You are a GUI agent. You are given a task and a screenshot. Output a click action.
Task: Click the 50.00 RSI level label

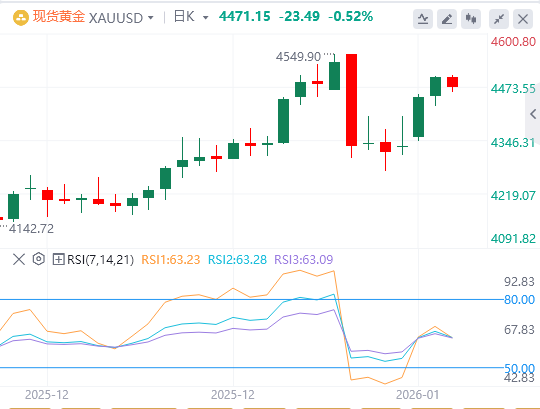coord(519,368)
